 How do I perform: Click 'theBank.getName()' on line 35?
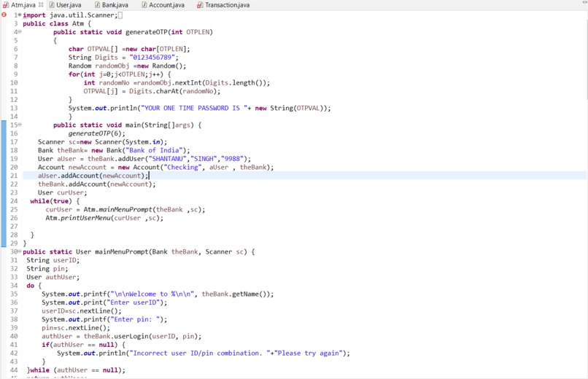236,294
